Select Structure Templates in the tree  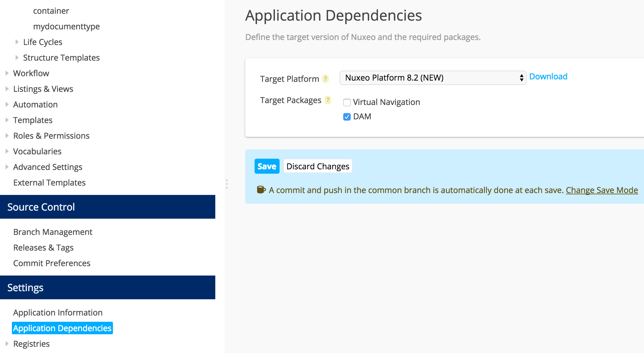click(61, 58)
